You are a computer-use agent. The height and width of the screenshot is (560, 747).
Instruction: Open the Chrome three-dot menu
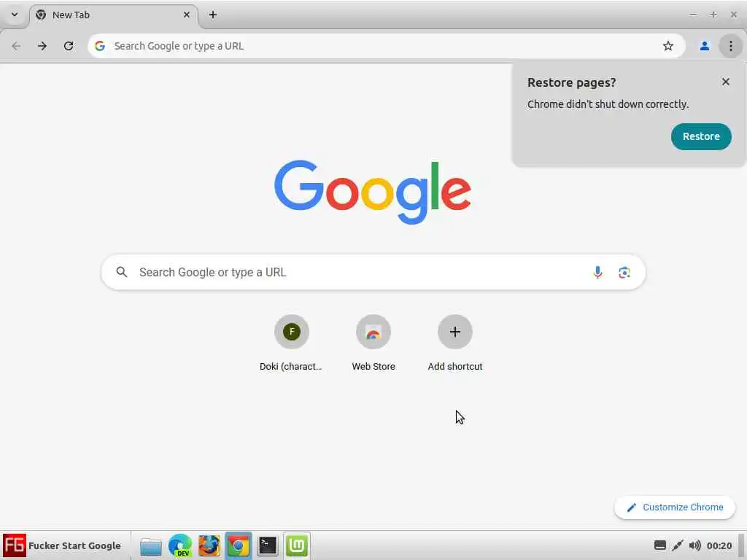[x=730, y=46]
